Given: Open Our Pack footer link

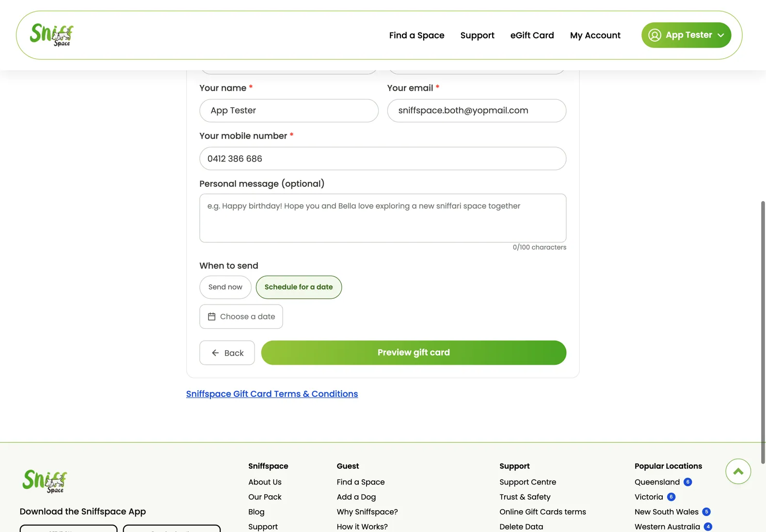Looking at the screenshot, I should 265,497.
